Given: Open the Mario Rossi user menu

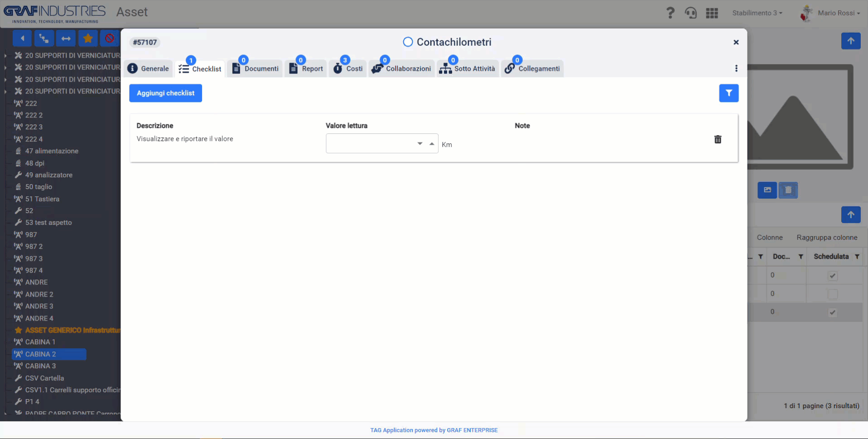Looking at the screenshot, I should point(839,13).
